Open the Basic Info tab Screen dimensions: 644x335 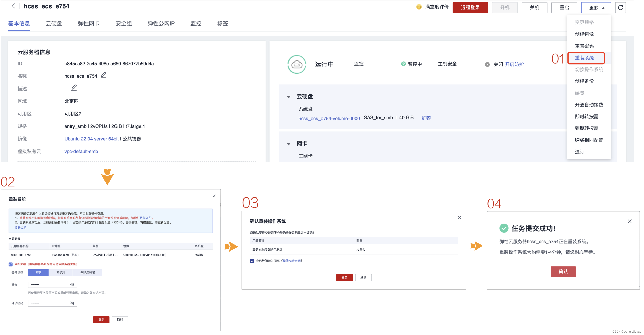coord(19,23)
